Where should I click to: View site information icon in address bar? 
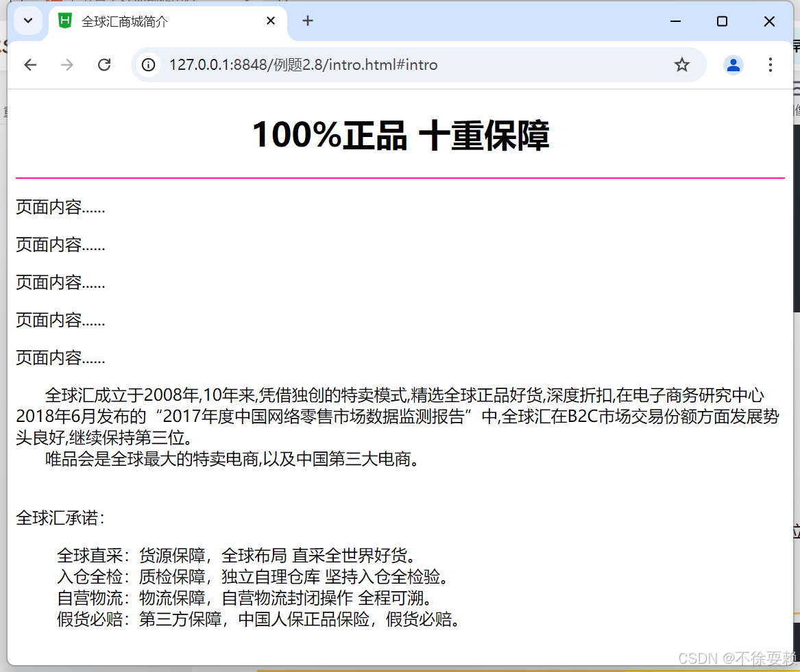pyautogui.click(x=149, y=65)
